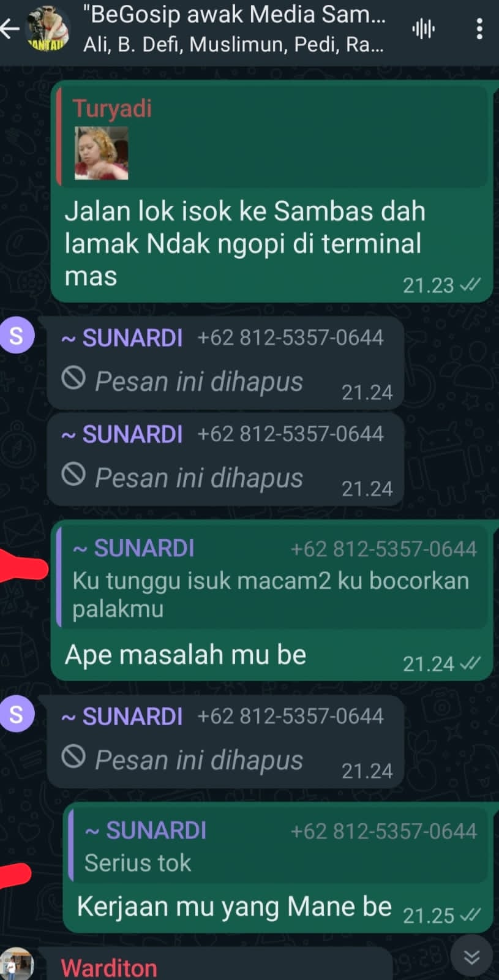499x980 pixels.
Task: Tap the Turyadi quoted image thumbnail
Action: [102, 153]
